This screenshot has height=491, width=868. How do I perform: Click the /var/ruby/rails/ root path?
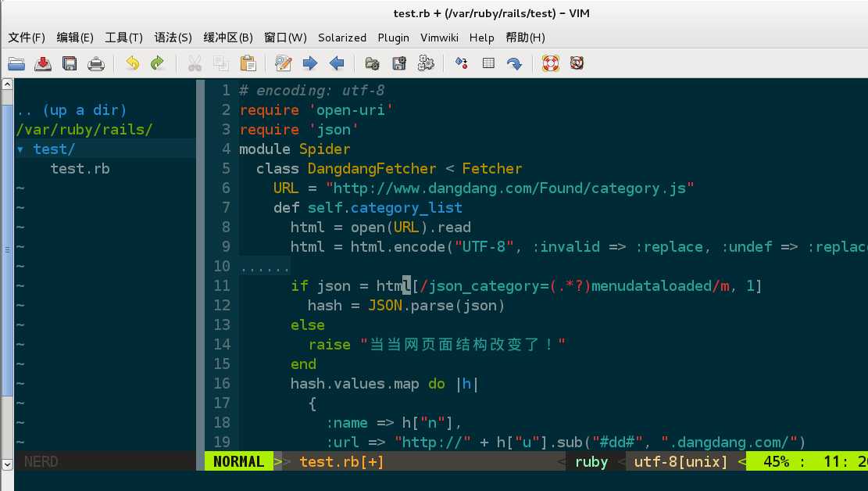[84, 130]
